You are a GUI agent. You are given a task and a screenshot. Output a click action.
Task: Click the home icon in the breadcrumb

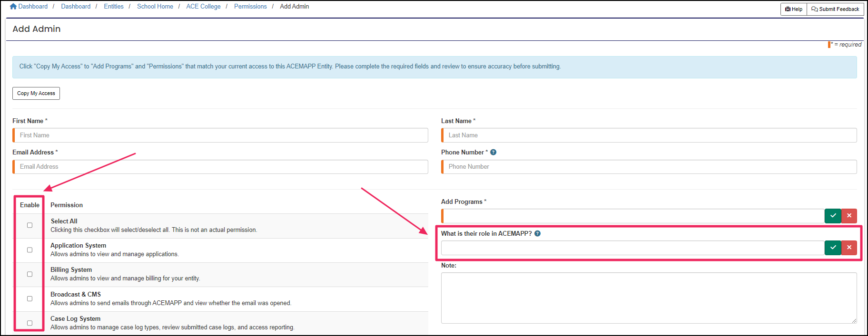13,7
